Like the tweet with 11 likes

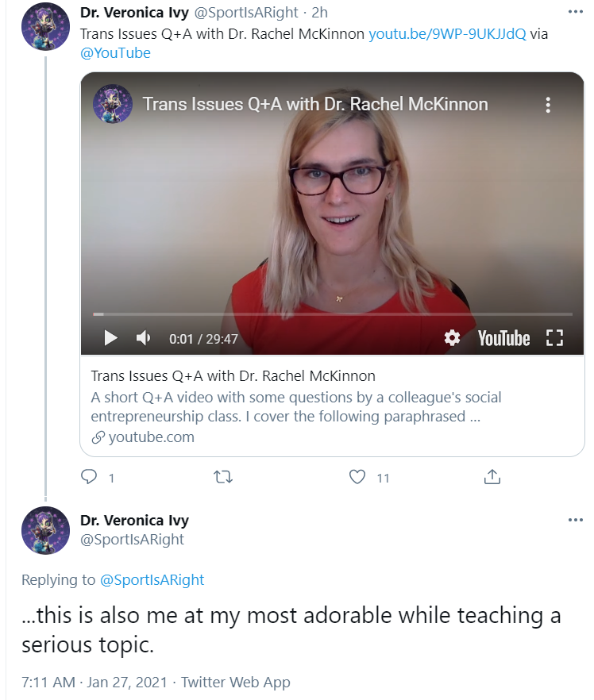(x=357, y=477)
